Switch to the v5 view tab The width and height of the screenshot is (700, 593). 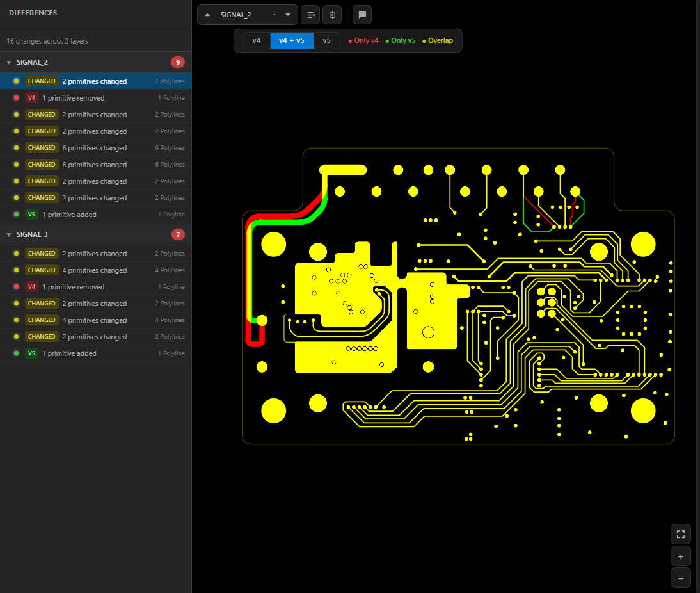coord(327,41)
